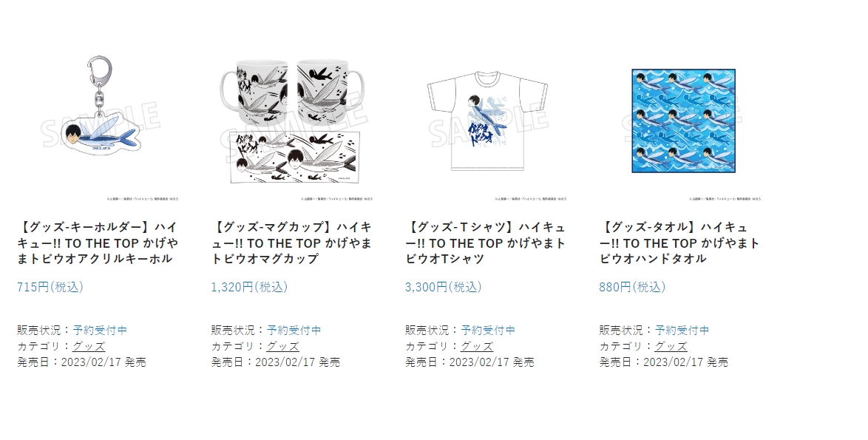This screenshot has height=440, width=868.
Task: Open 予約受付中 status under the T-shirt
Action: pyautogui.click(x=488, y=330)
